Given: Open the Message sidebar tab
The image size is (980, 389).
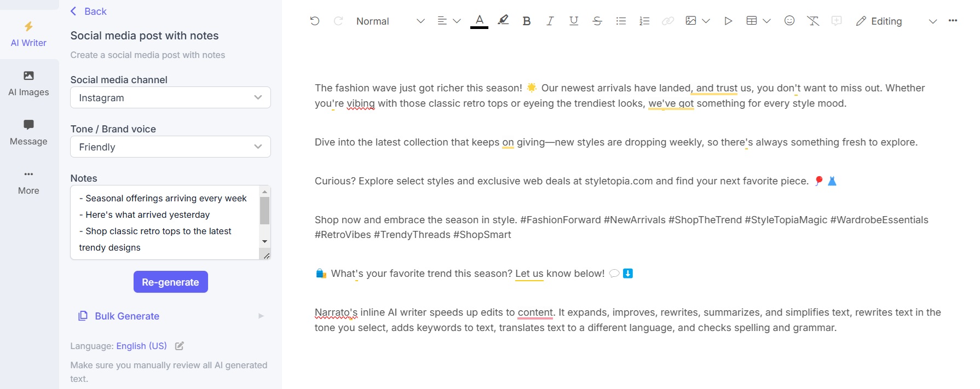Looking at the screenshot, I should (28, 132).
